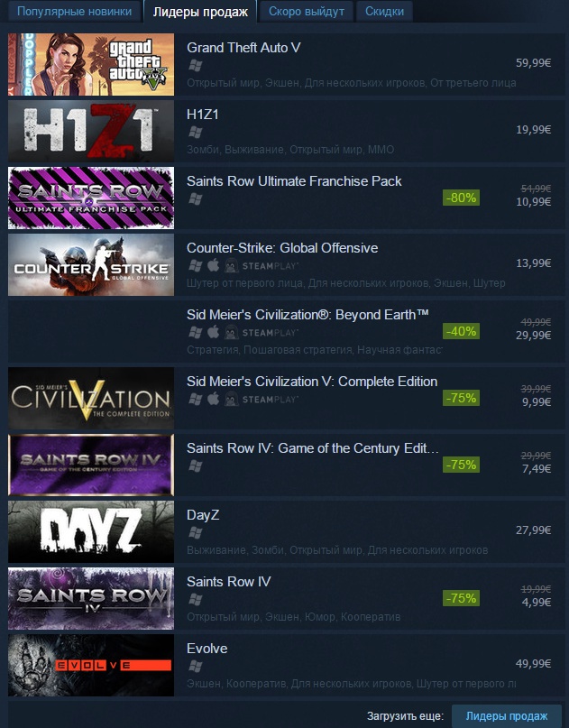Click the Saints Row IV 4,99€ price

pos(536,603)
